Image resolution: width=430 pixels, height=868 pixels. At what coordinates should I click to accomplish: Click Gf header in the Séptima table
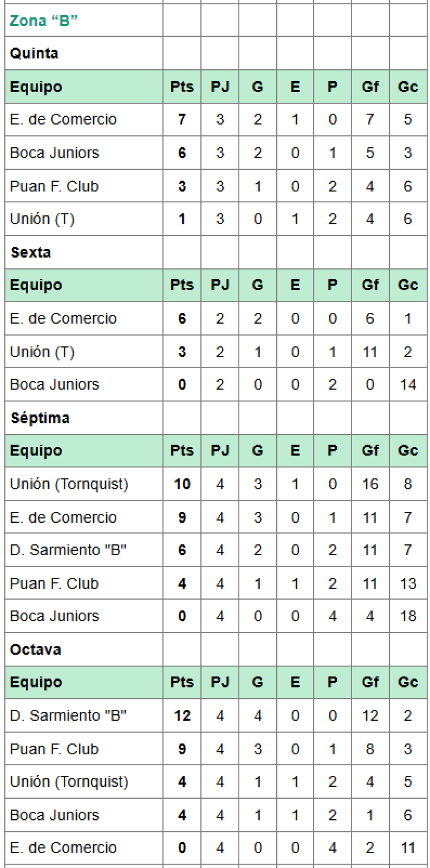tap(370, 450)
